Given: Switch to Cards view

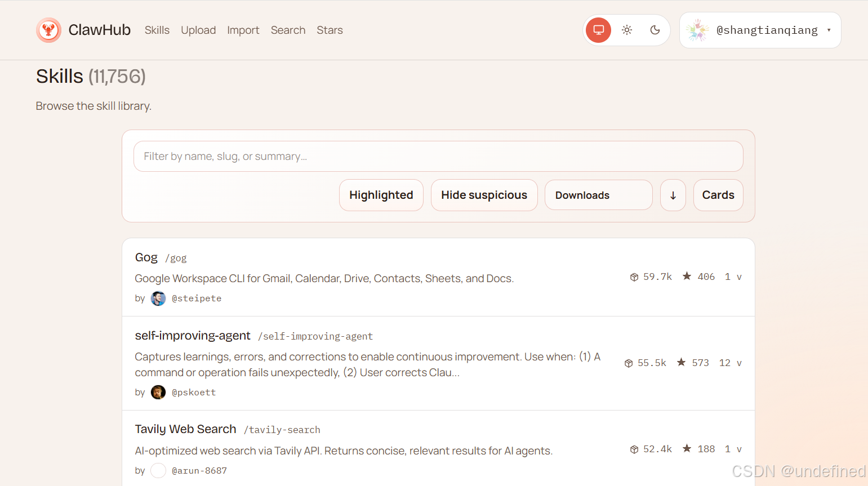Looking at the screenshot, I should [718, 195].
